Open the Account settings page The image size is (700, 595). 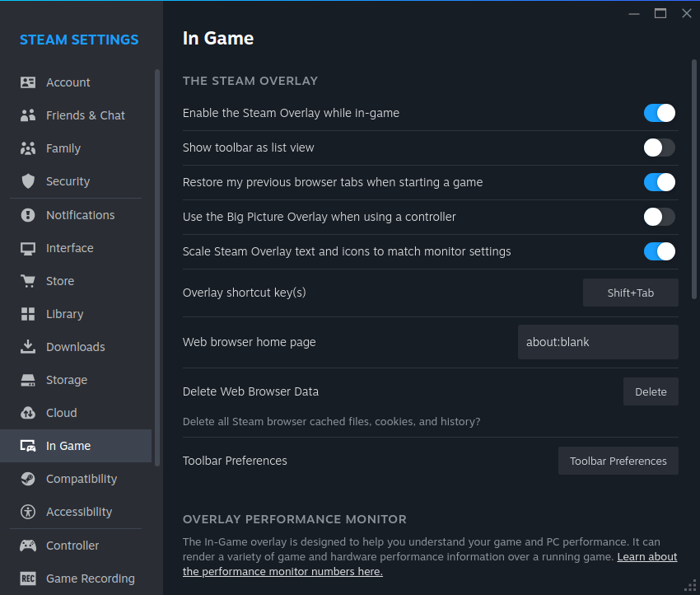pyautogui.click(x=76, y=82)
